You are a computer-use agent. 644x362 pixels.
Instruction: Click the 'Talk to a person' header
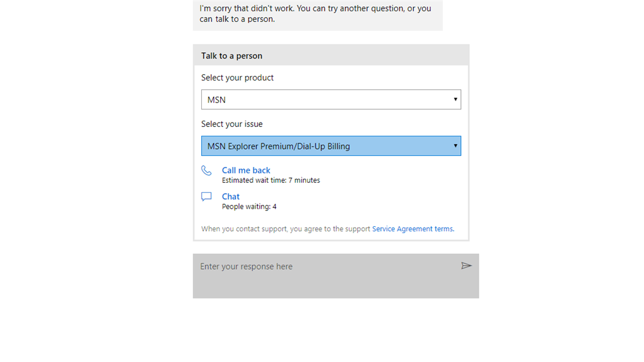(231, 56)
